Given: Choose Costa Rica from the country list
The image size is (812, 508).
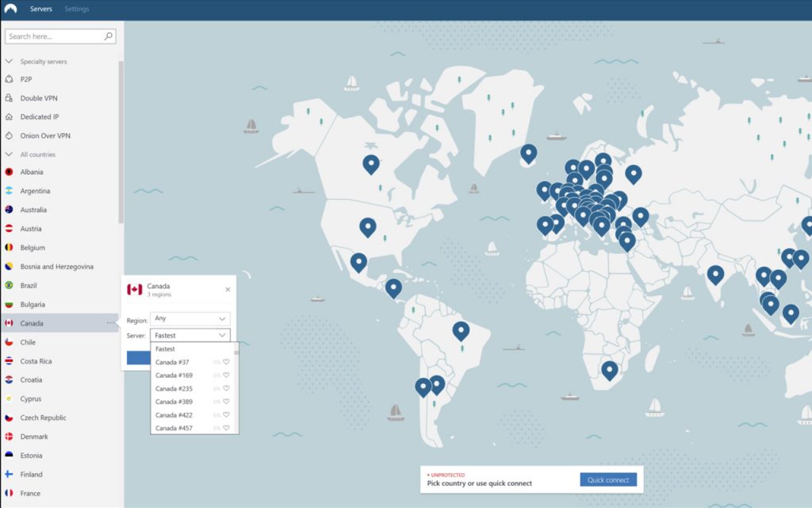Looking at the screenshot, I should [x=36, y=361].
